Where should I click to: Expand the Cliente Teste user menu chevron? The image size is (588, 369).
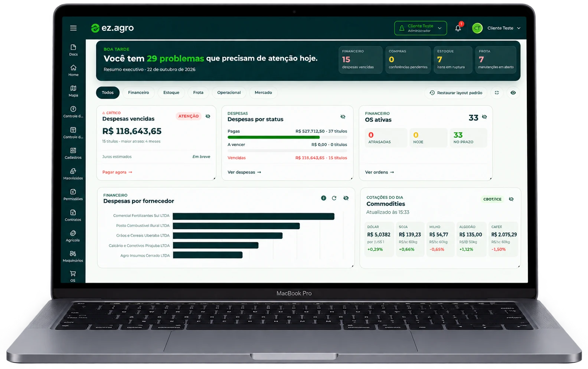coord(519,28)
